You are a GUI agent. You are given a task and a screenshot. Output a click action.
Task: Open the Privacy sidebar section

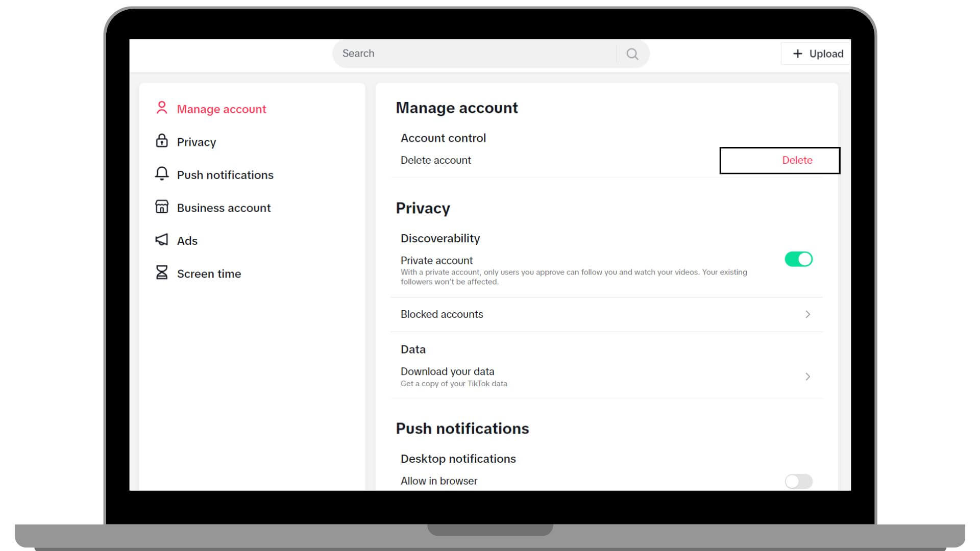click(x=197, y=142)
